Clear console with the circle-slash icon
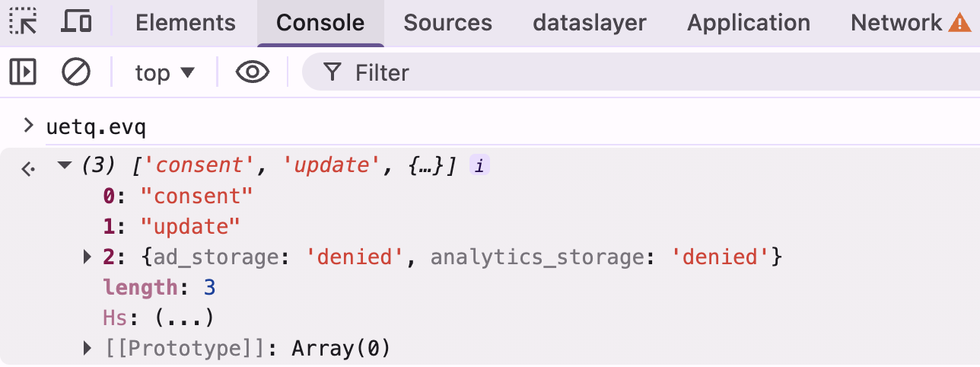The image size is (980, 367). (76, 72)
